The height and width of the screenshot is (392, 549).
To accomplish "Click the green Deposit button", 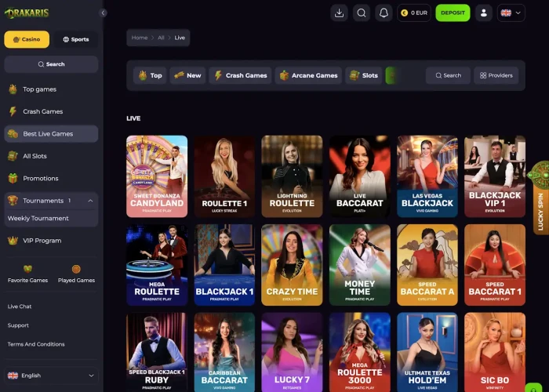I will pyautogui.click(x=453, y=13).
